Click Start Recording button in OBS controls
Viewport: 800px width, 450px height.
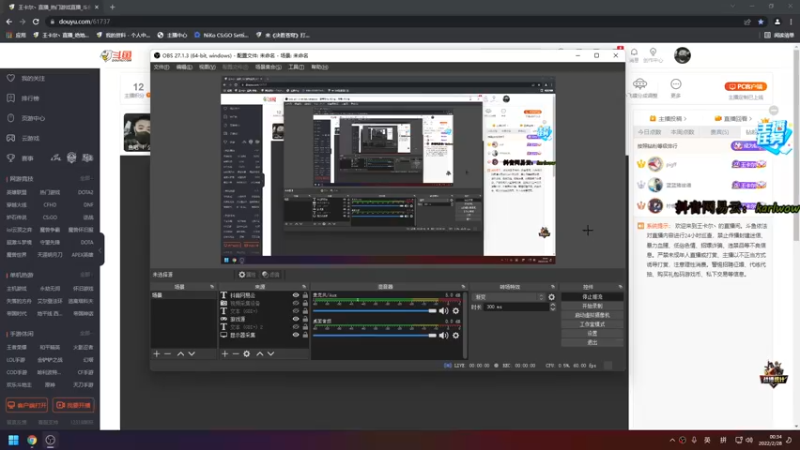[592, 306]
